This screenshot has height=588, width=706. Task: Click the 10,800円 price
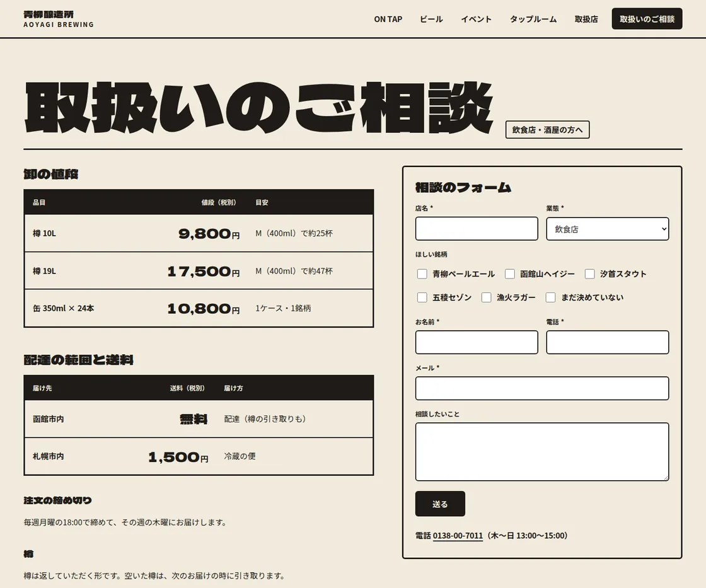point(204,309)
